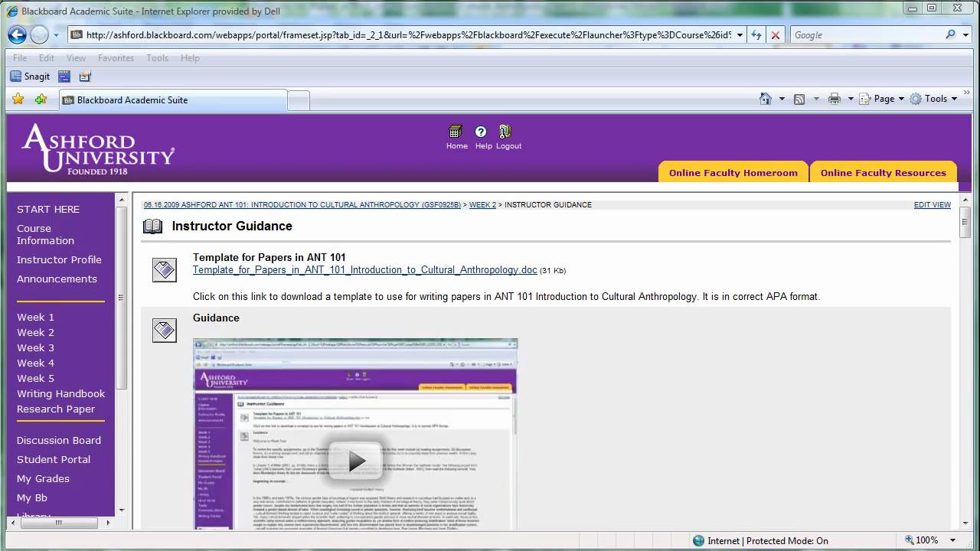Open the Favorites menu
This screenshot has height=551, width=980.
[116, 58]
